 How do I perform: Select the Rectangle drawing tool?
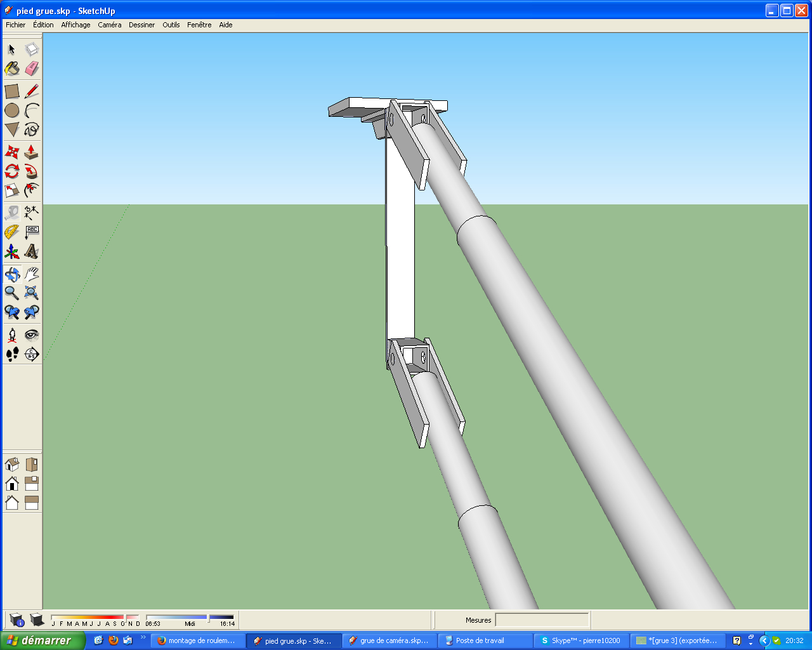click(x=12, y=91)
